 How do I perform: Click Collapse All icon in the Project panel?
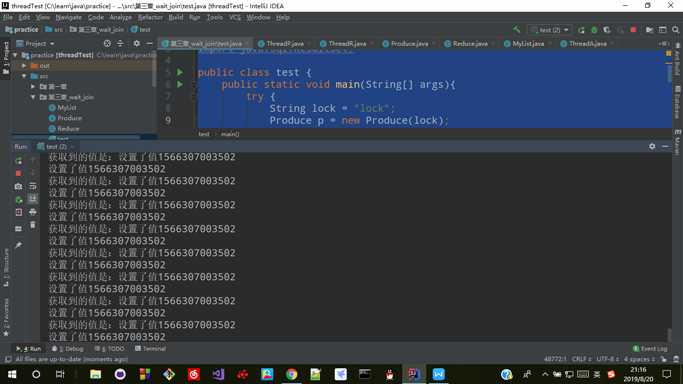tap(120, 44)
